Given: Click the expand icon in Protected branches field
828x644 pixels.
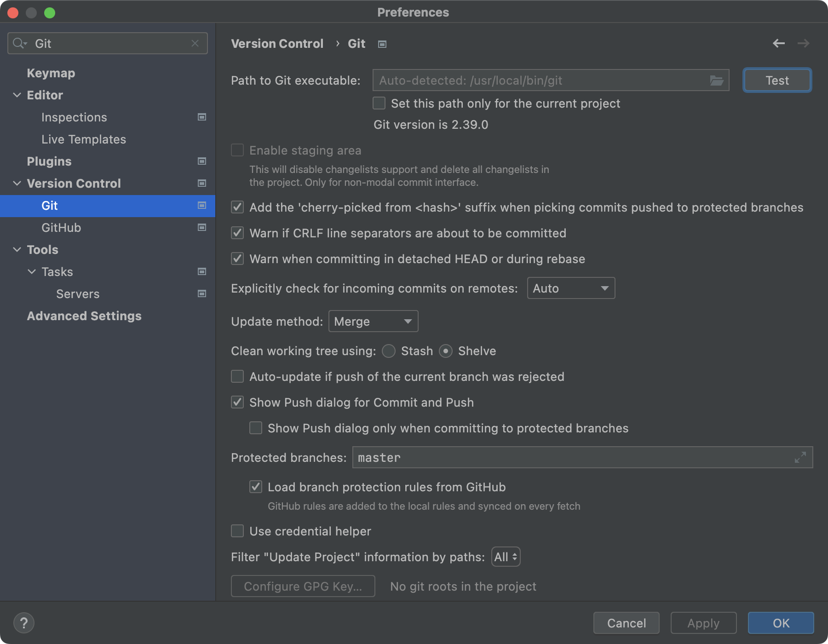Looking at the screenshot, I should (800, 457).
